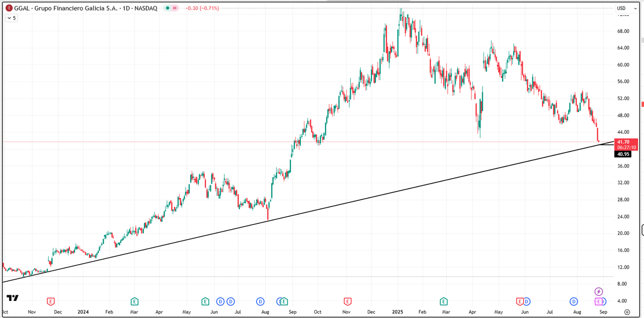Click the GGAL red company logo icon

tap(9, 8)
